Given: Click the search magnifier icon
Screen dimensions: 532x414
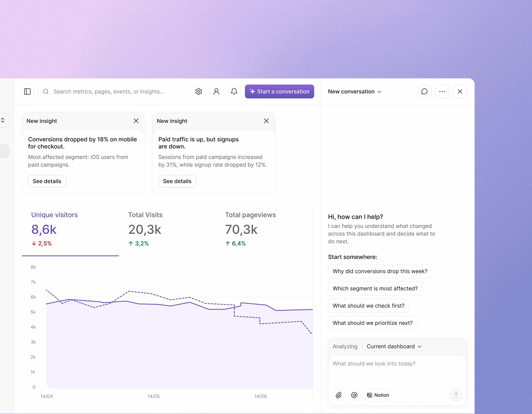Looking at the screenshot, I should click(x=46, y=91).
